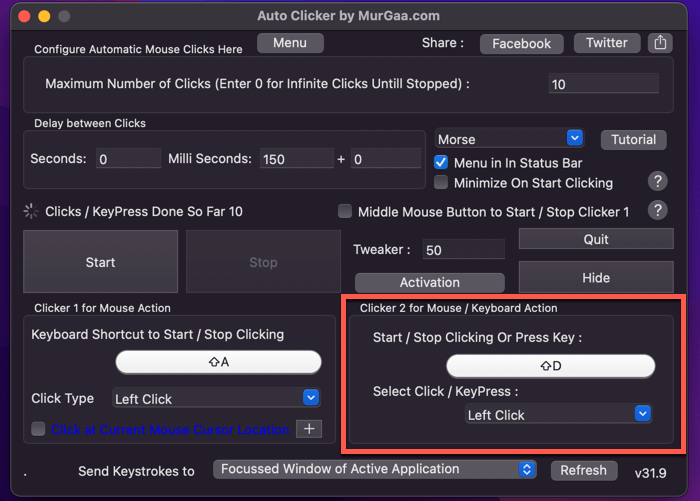This screenshot has width=700, height=501.
Task: Click the plus button for cursor location
Action: click(309, 429)
